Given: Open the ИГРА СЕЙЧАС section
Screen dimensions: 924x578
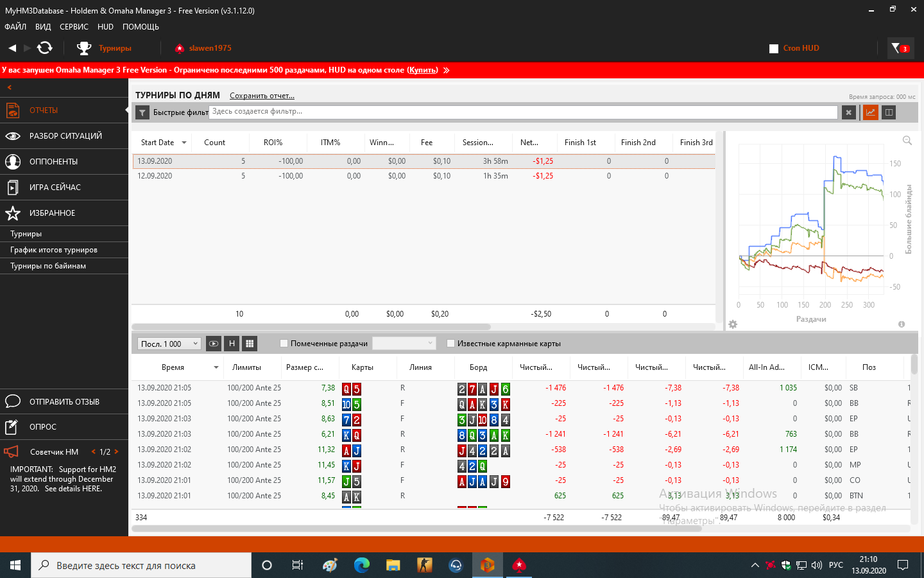Looking at the screenshot, I should [64, 188].
